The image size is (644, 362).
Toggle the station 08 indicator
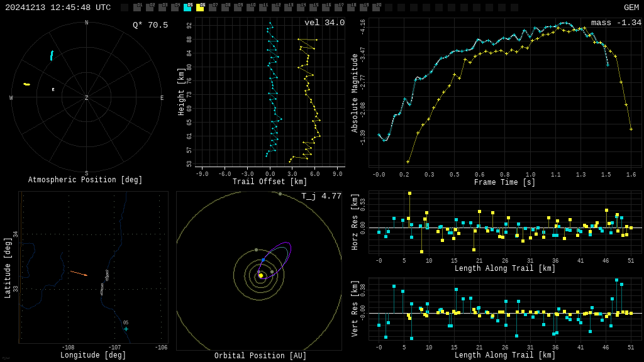click(225, 8)
